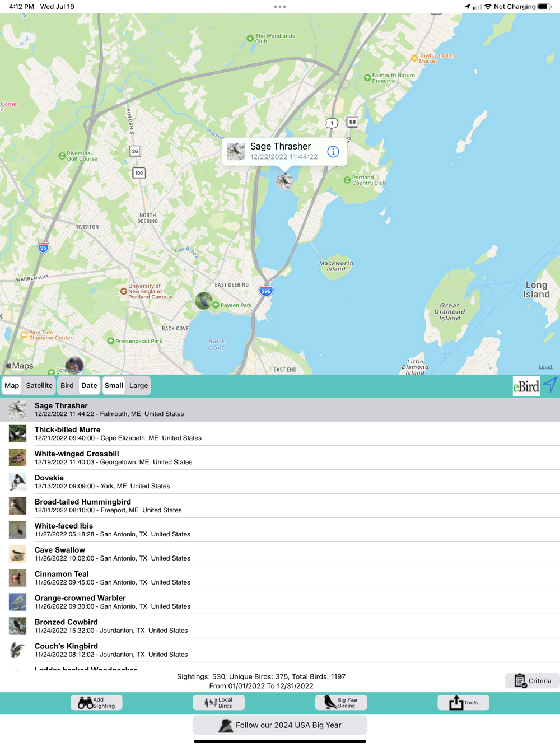Open Local Birds
Viewport: 560px width, 747px height.
tap(218, 703)
